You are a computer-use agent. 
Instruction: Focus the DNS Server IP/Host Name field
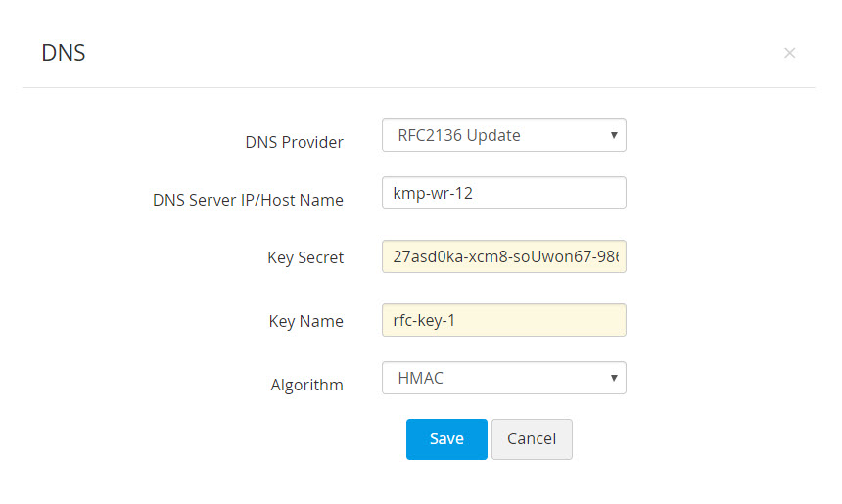click(x=503, y=193)
